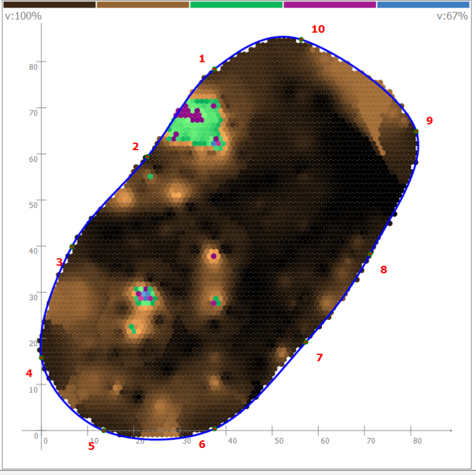Select contour control point labeled 2
The image size is (476, 475).
click(x=146, y=157)
